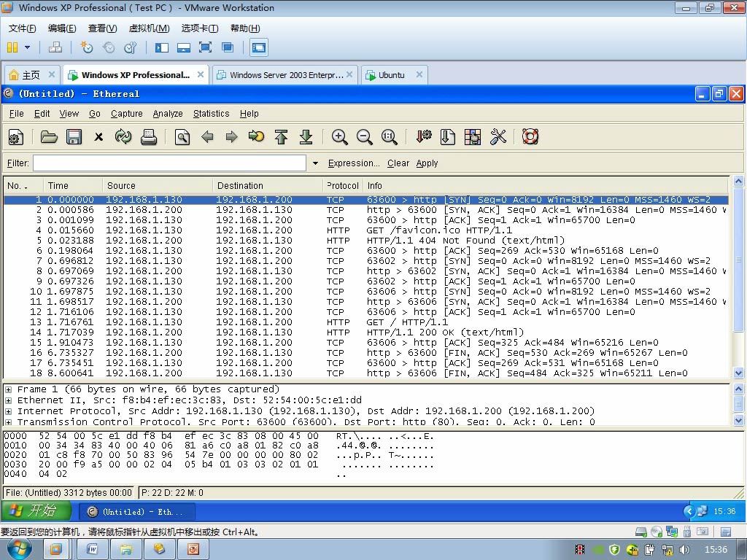Switch VMware to Unity mode
Viewport: 747px width, 560px height.
point(228,47)
